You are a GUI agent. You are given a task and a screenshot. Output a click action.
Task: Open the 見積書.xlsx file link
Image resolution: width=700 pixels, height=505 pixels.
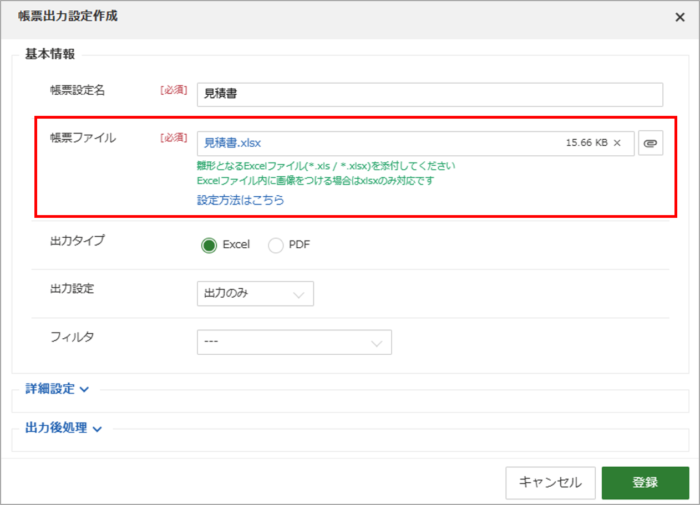click(x=232, y=143)
